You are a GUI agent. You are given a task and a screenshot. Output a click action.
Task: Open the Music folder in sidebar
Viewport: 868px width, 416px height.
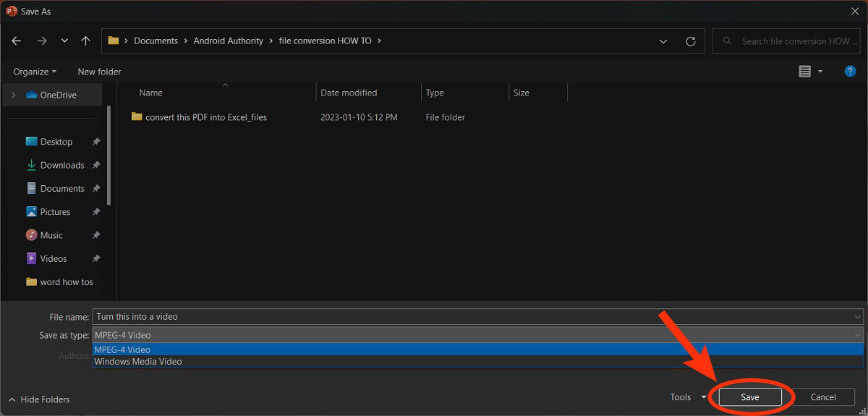pos(51,235)
